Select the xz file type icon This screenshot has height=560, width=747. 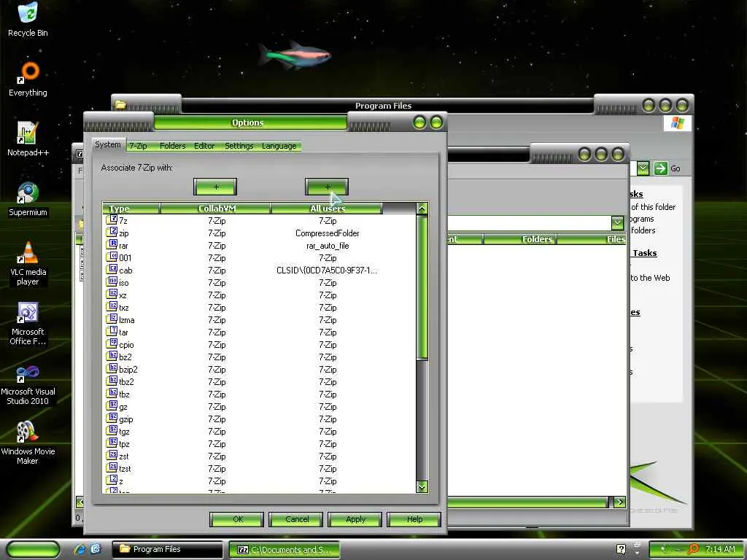pyautogui.click(x=112, y=295)
